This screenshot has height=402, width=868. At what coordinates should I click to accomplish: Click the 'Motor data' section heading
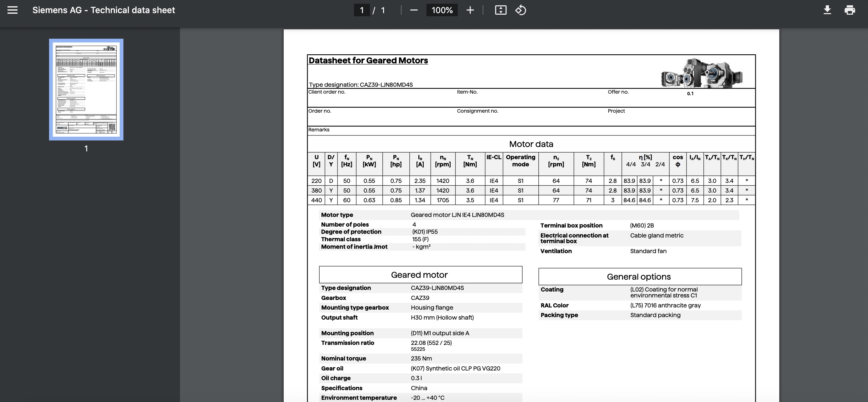[531, 144]
